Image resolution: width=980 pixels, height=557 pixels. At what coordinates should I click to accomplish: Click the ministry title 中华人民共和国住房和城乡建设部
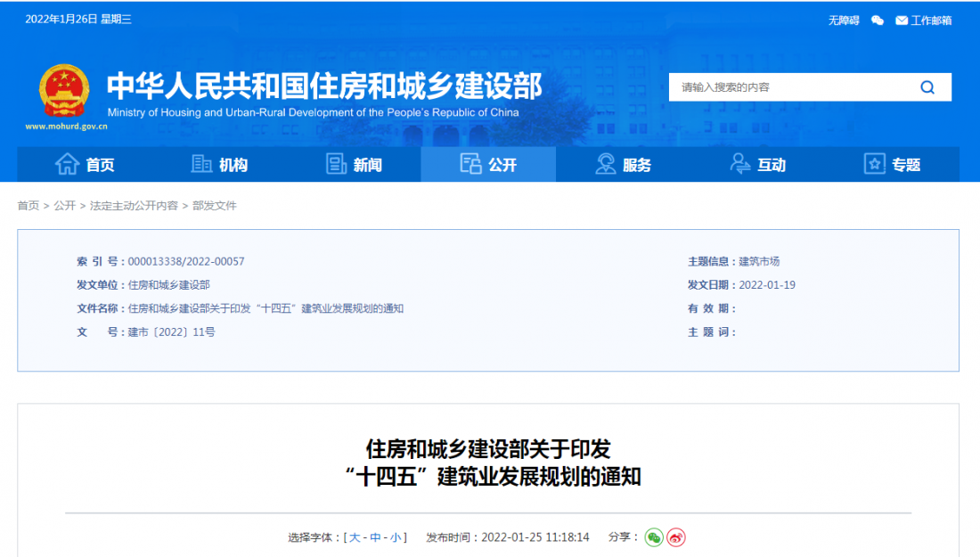[x=324, y=86]
